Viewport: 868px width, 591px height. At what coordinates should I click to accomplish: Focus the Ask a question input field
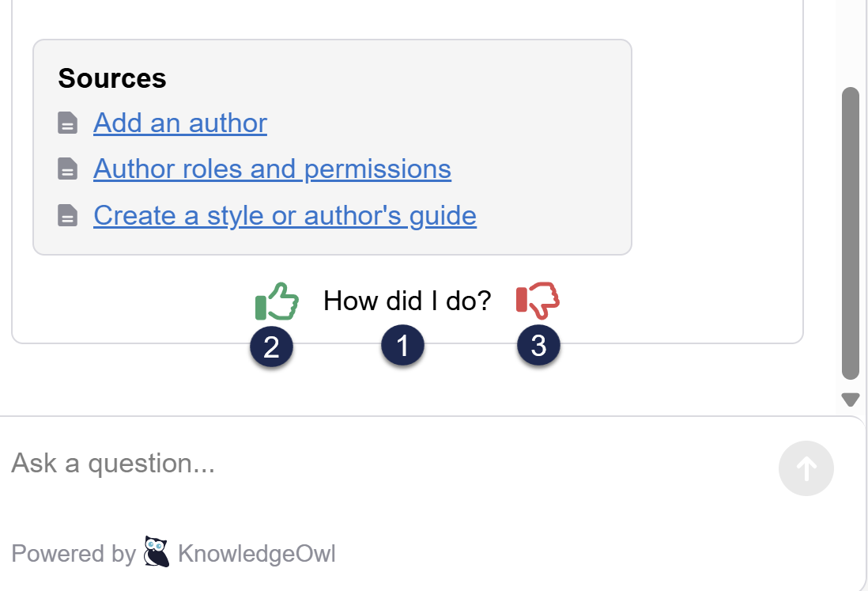[379, 464]
